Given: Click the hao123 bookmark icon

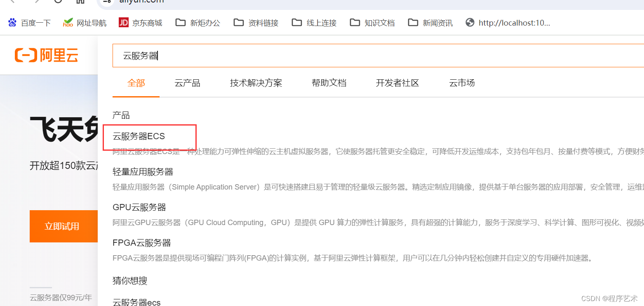Looking at the screenshot, I should tap(68, 22).
